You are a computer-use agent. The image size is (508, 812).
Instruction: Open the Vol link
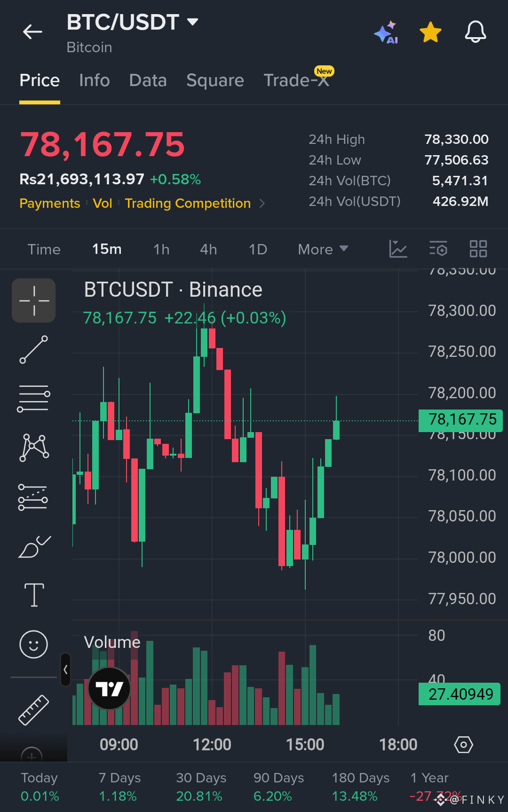tap(103, 203)
